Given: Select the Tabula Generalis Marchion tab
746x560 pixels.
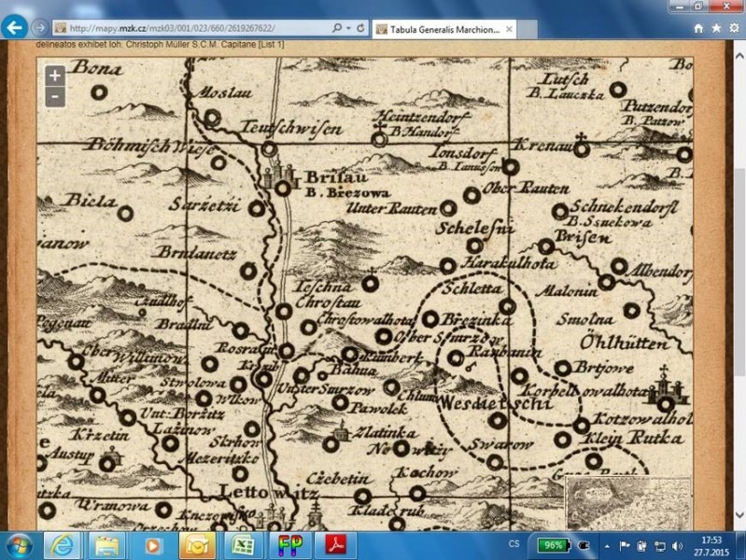Looking at the screenshot, I should coord(442,30).
